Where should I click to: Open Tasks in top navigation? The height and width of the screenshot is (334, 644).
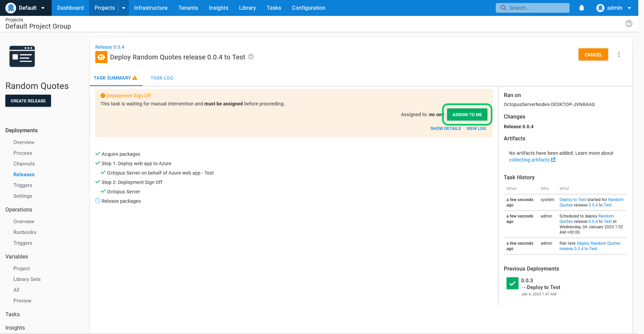274,8
